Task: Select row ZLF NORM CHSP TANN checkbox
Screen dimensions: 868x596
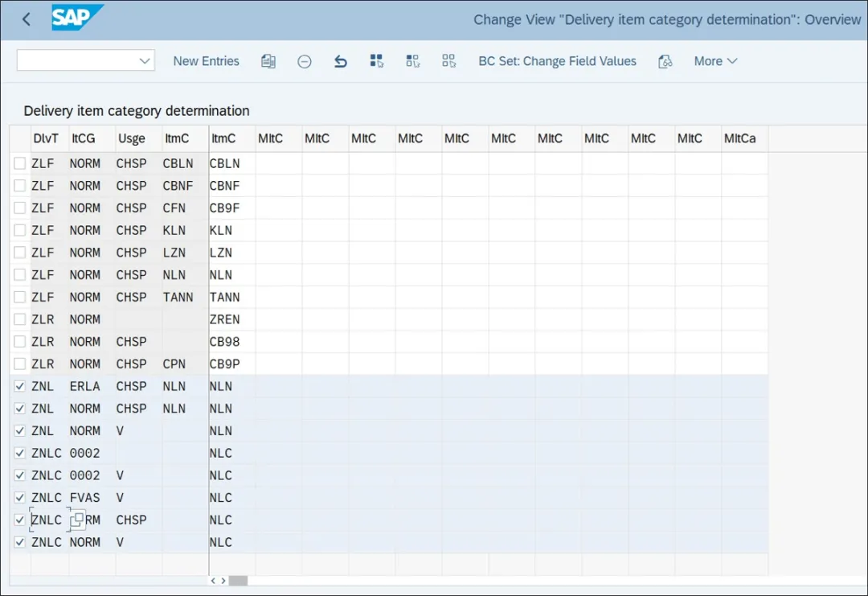Action: 20,297
